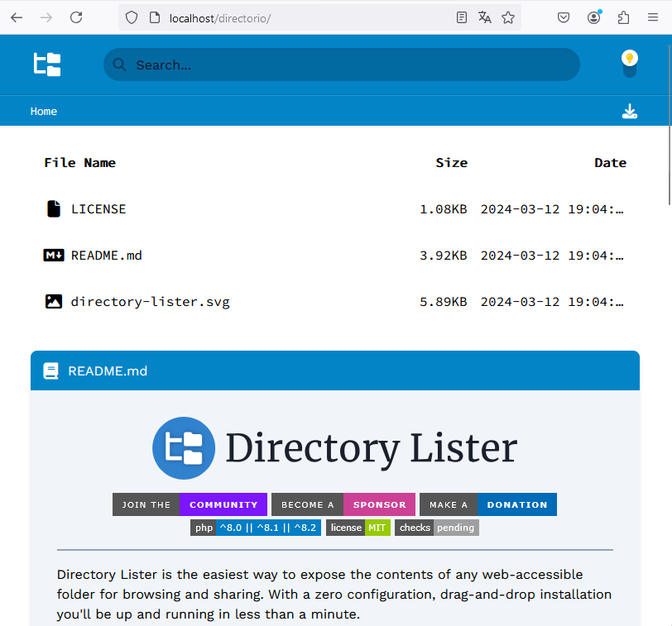
Task: Open the README.md file link
Action: [x=106, y=256]
